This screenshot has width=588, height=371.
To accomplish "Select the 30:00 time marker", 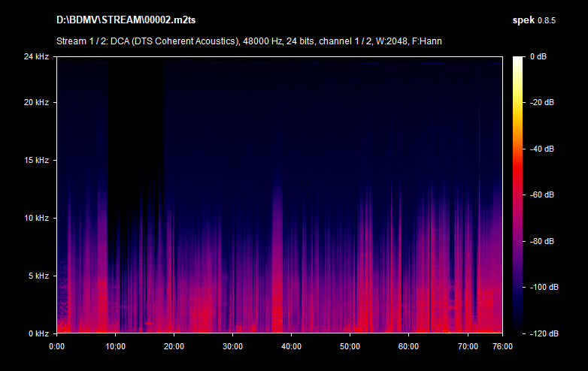I will pyautogui.click(x=232, y=346).
